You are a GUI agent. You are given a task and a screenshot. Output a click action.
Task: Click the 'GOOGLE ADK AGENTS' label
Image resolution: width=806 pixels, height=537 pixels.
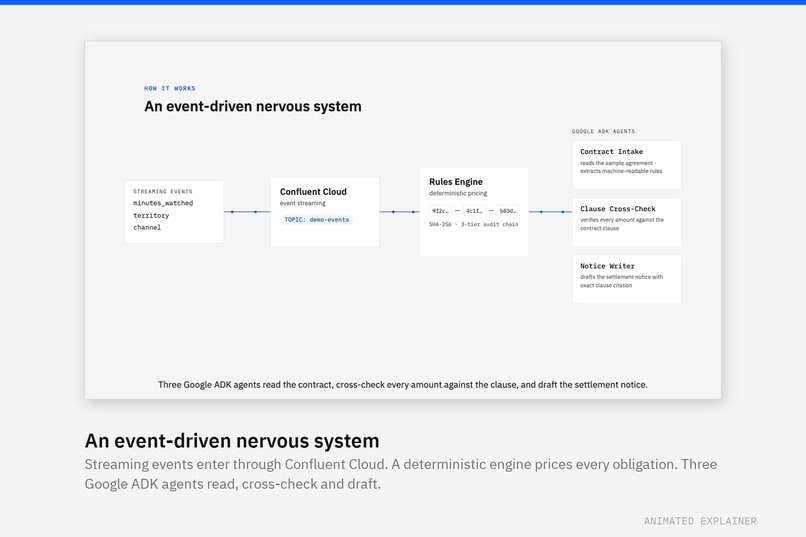603,132
